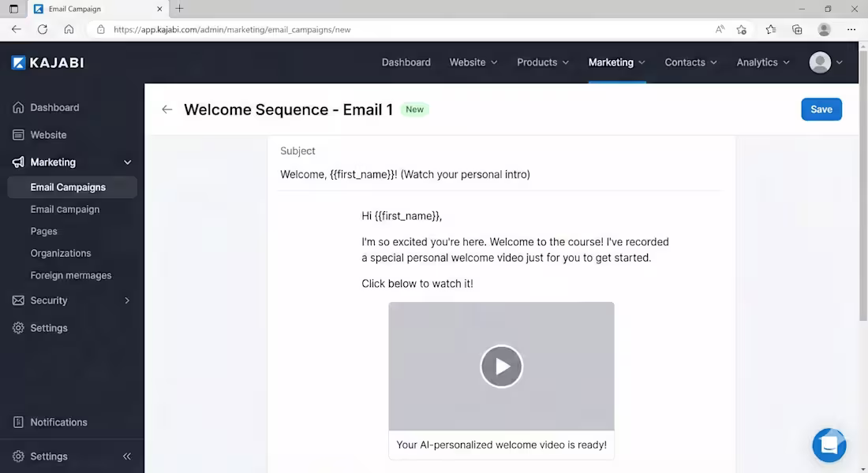The image size is (868, 473).
Task: Click the gear icon beside Security's Settings
Action: tap(18, 328)
